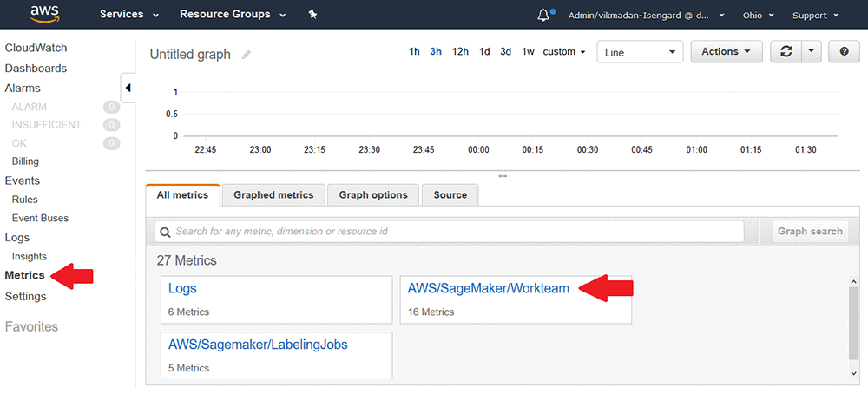Open the Source tab
Viewport: 868px width, 394px height.
[450, 194]
